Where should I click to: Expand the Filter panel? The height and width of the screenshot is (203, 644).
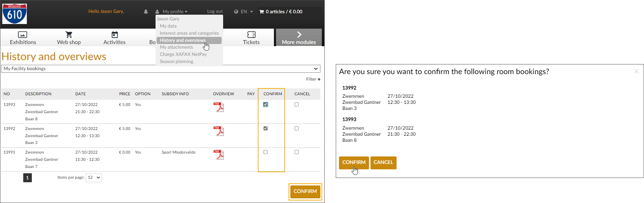313,79
